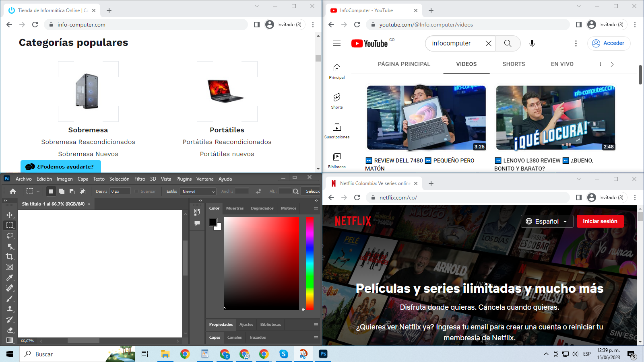This screenshot has height=362, width=644.
Task: Open Portátiles Reacondicionados link
Action: click(x=227, y=142)
